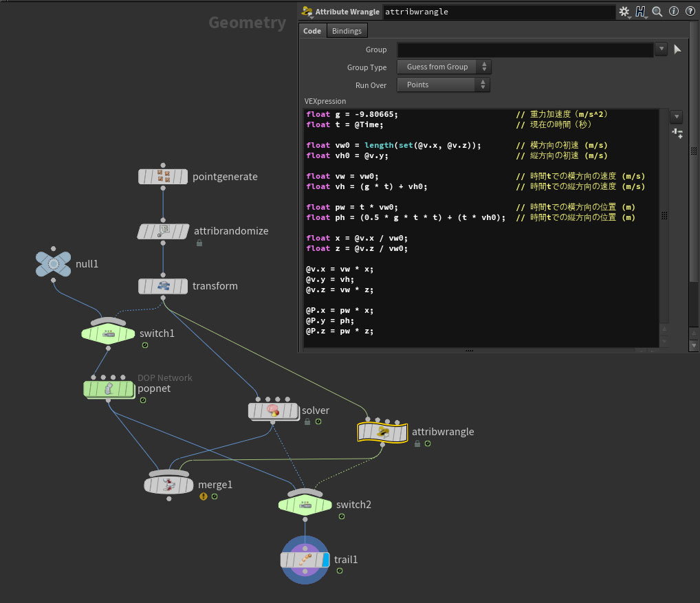Viewport: 700px width, 603px height.
Task: Toggle the bypass flag on transform node
Action: (x=143, y=286)
